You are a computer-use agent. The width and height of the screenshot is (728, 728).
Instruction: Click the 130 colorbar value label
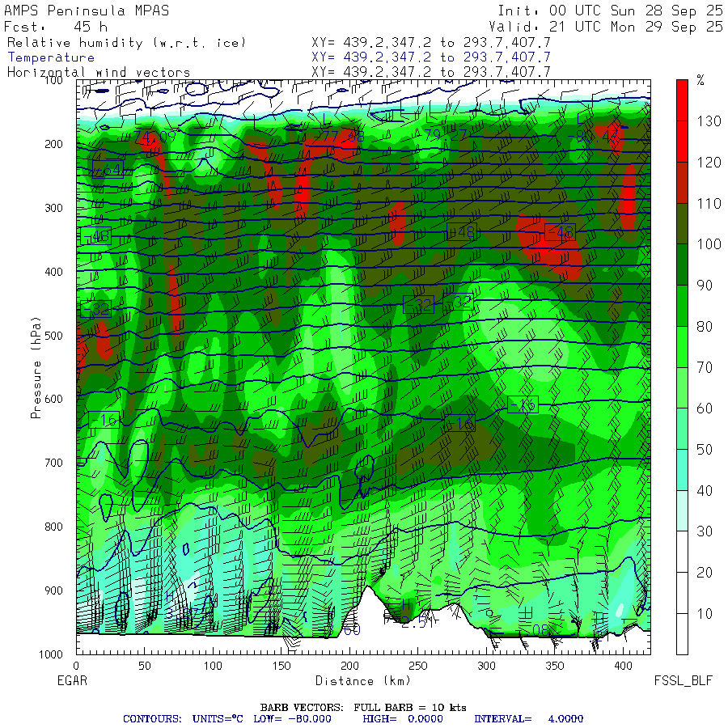point(709,121)
